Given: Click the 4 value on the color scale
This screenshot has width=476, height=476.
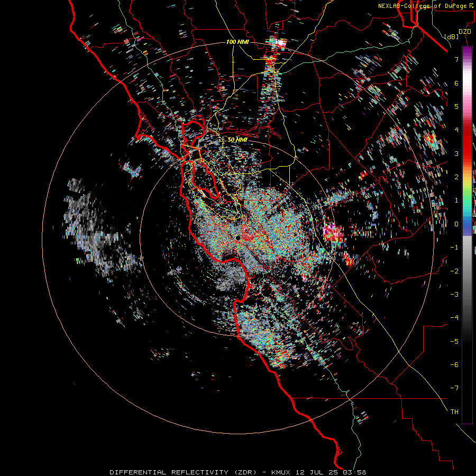Looking at the screenshot, I should click(456, 130).
